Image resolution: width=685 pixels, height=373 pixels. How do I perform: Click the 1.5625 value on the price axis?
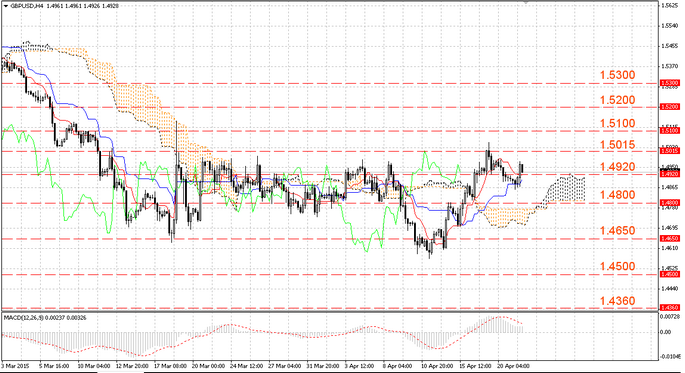[x=669, y=6]
